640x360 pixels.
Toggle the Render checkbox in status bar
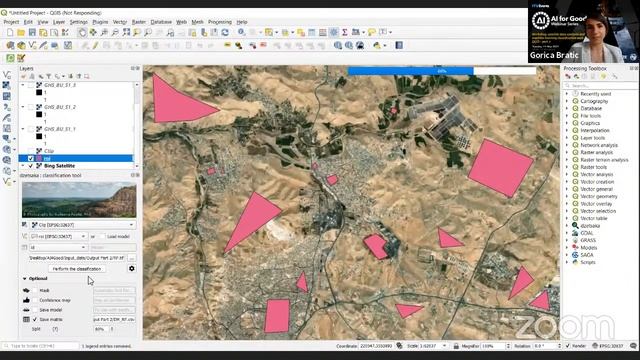(568, 346)
